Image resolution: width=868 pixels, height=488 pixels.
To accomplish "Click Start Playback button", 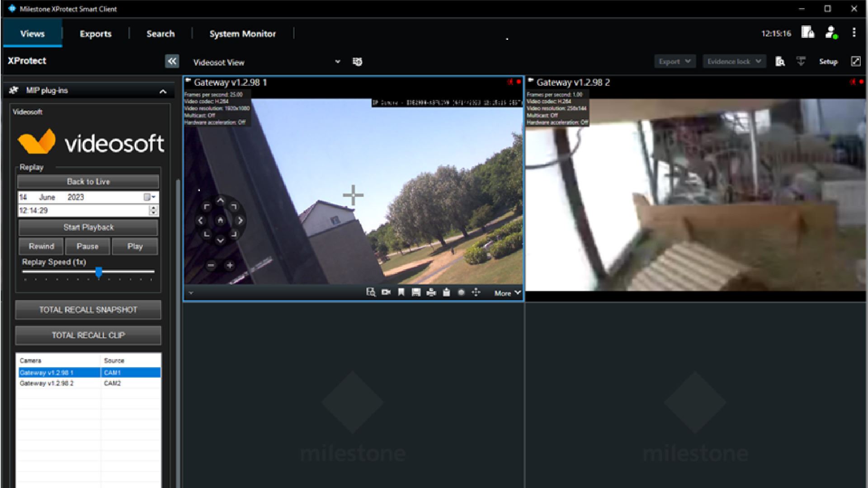I will click(88, 227).
